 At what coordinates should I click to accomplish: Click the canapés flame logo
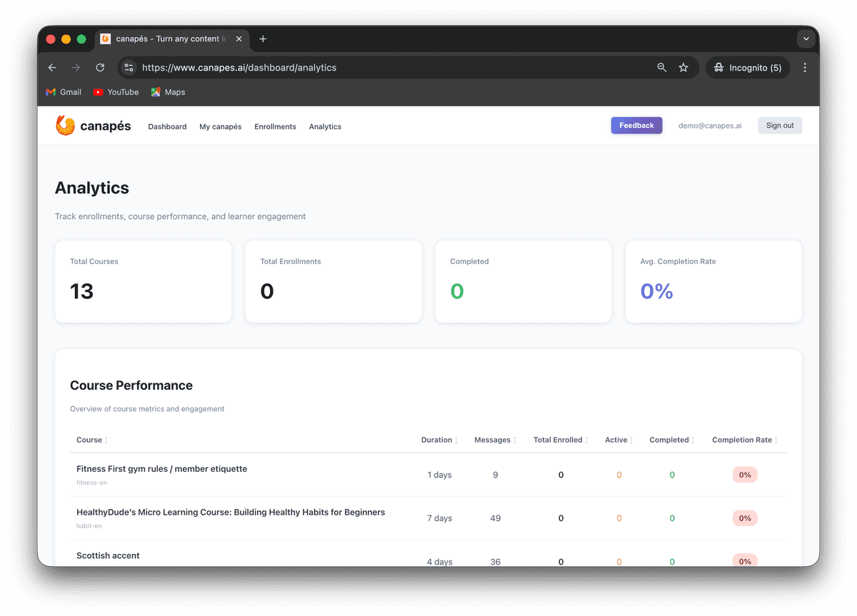click(x=65, y=125)
